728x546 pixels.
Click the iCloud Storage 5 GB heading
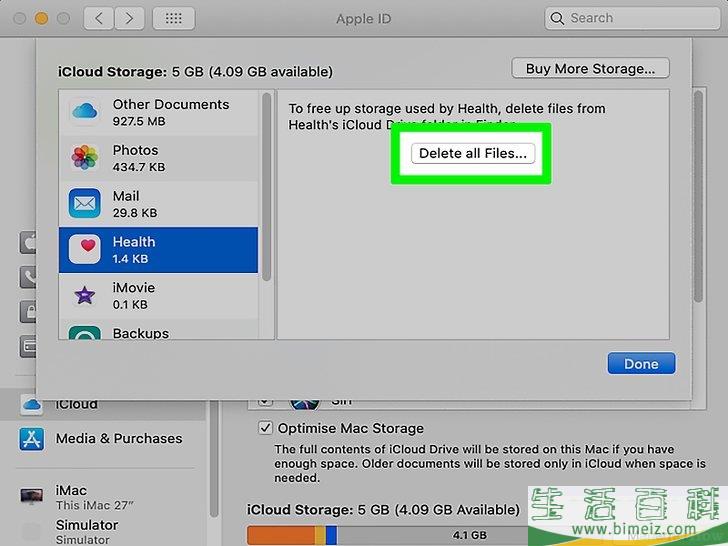[x=195, y=72]
